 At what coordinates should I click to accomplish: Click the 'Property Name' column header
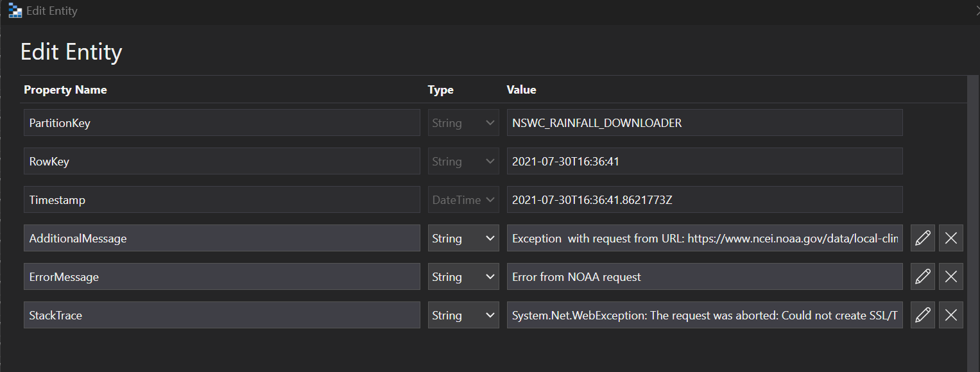click(x=65, y=90)
